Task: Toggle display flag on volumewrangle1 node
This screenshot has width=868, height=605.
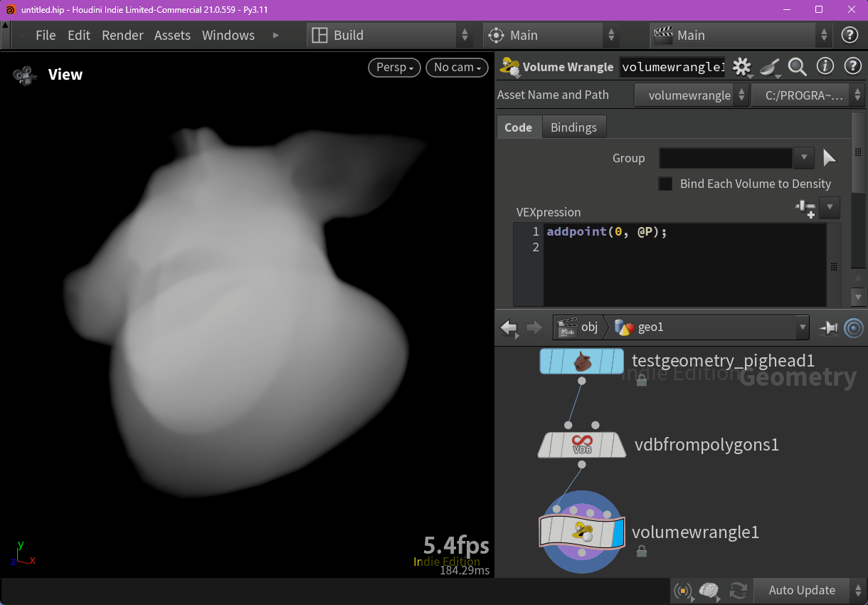Action: (x=617, y=532)
